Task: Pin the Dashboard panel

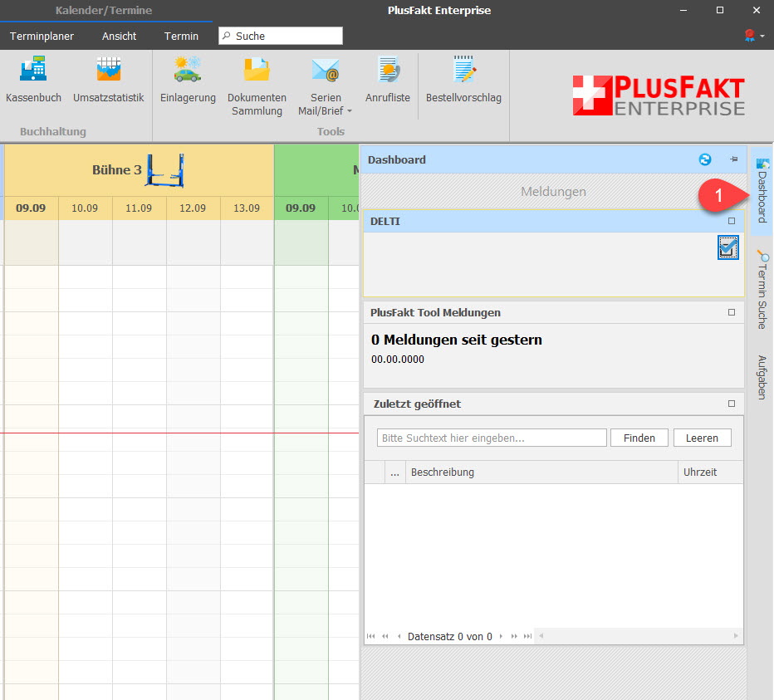Action: pos(734,159)
